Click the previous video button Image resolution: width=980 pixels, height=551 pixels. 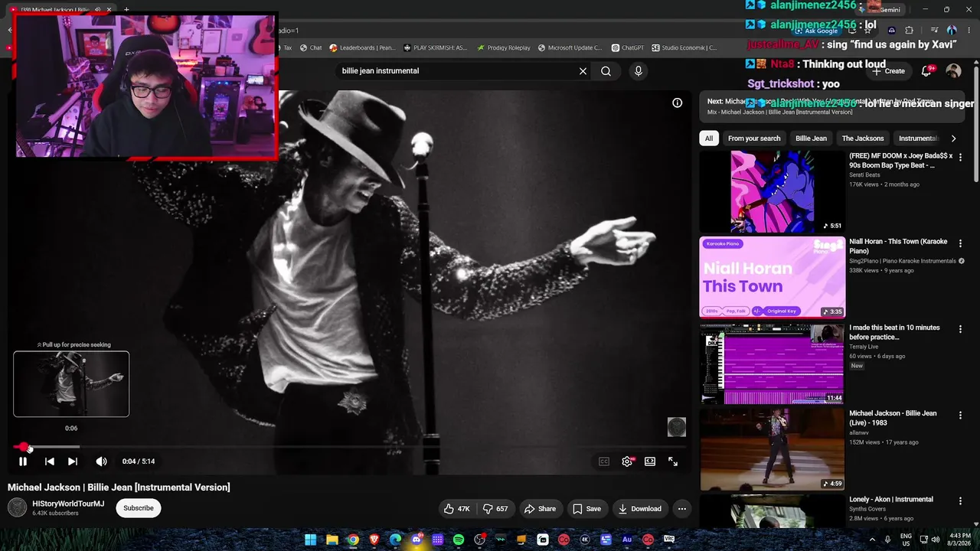pyautogui.click(x=49, y=461)
